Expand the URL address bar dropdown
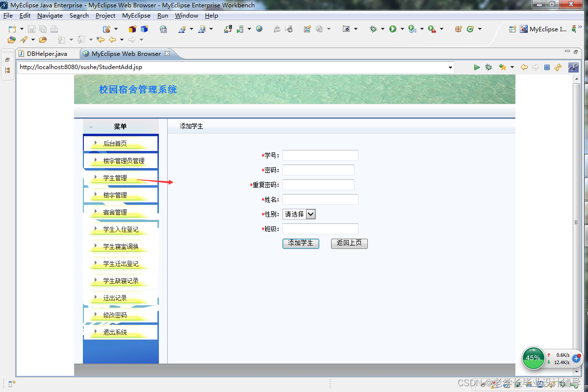 click(450, 67)
